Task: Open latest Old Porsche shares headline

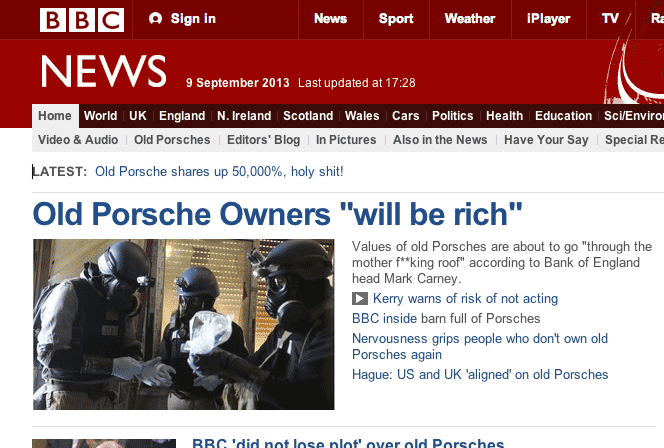Action: point(219,171)
